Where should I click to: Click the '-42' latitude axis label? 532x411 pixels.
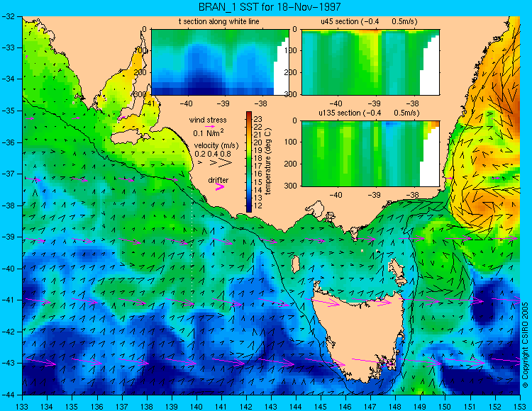[9, 332]
